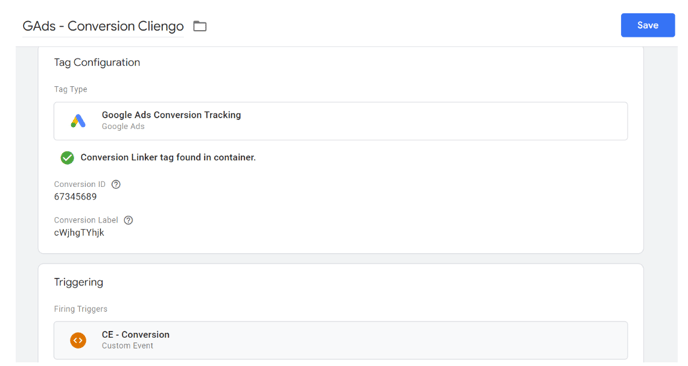This screenshot has width=688, height=366.
Task: Edit the tag name GAds - Conversion Cliengo
Action: tap(103, 26)
